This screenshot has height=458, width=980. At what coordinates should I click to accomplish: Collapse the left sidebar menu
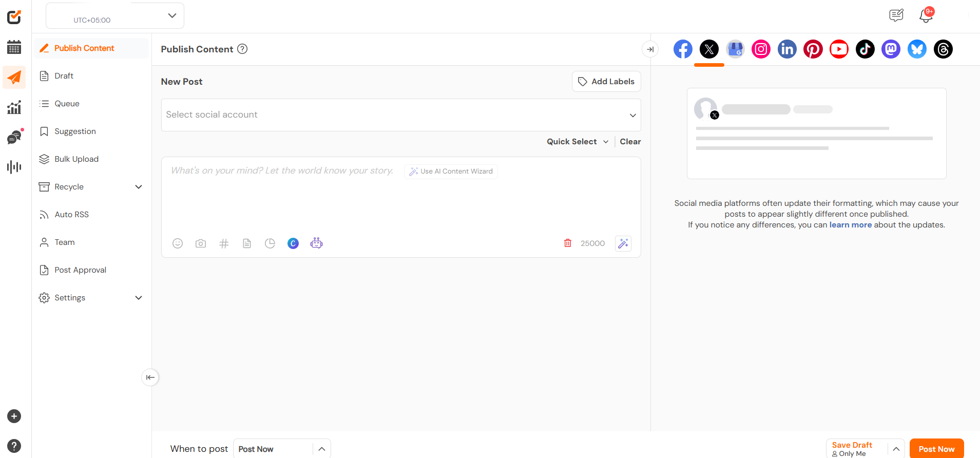pos(150,377)
